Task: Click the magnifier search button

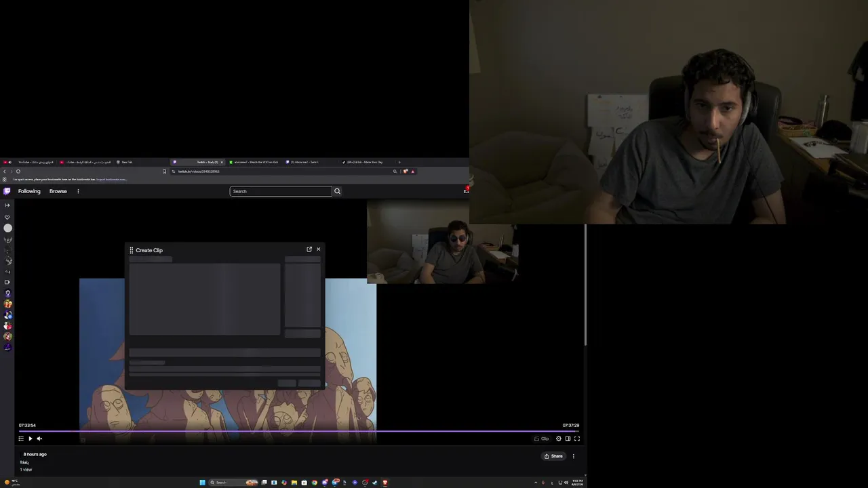Action: 337,191
